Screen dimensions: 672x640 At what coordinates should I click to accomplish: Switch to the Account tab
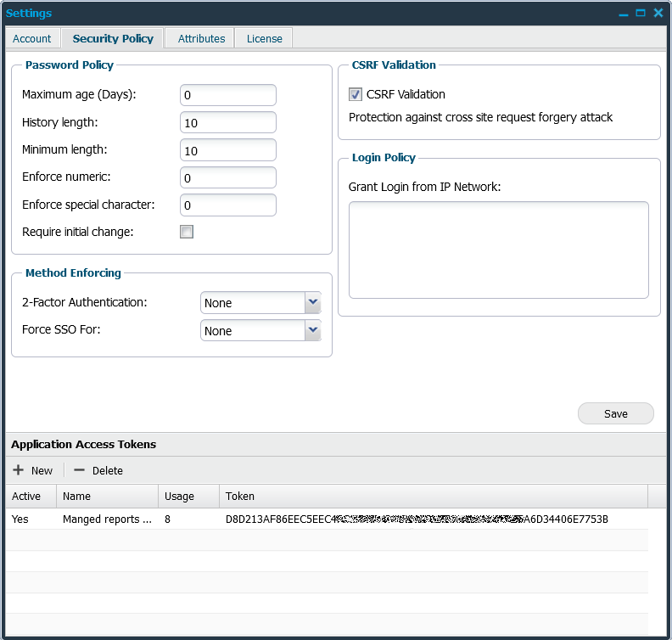32,38
